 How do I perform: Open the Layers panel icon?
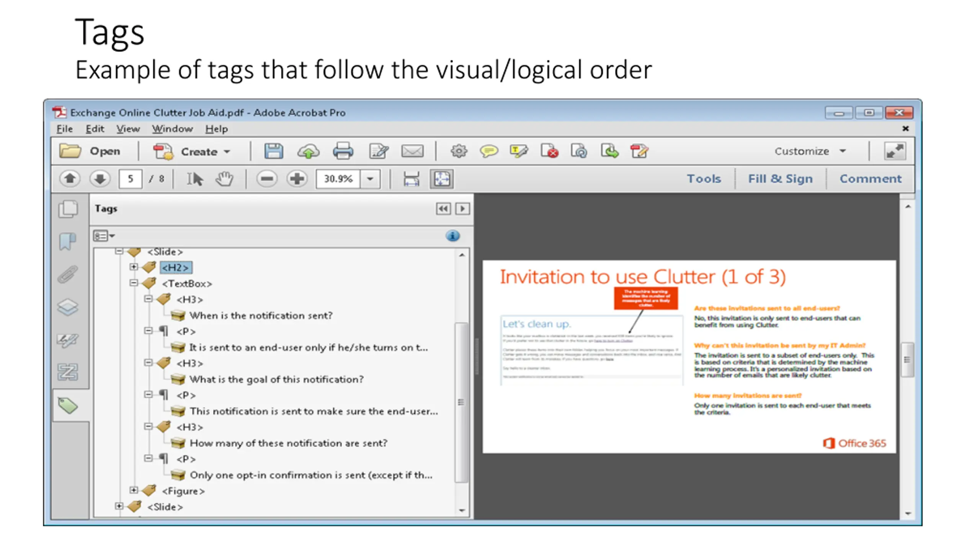(68, 307)
